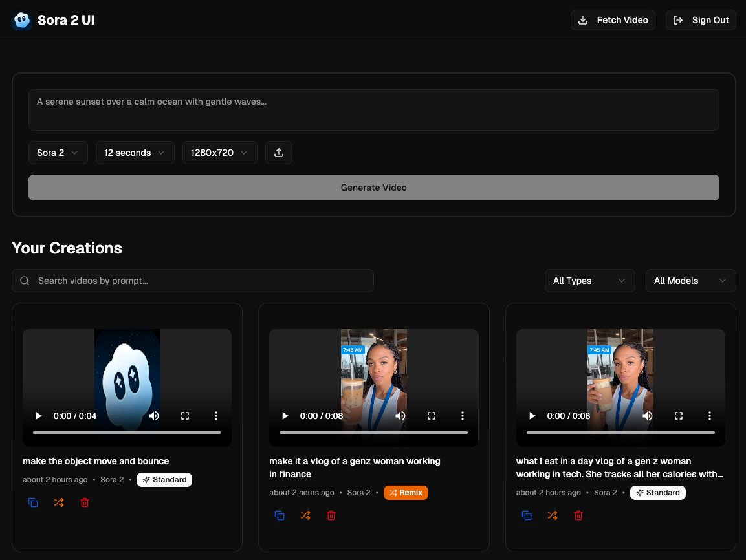
Task: Click the video prompt text field
Action: point(373,110)
